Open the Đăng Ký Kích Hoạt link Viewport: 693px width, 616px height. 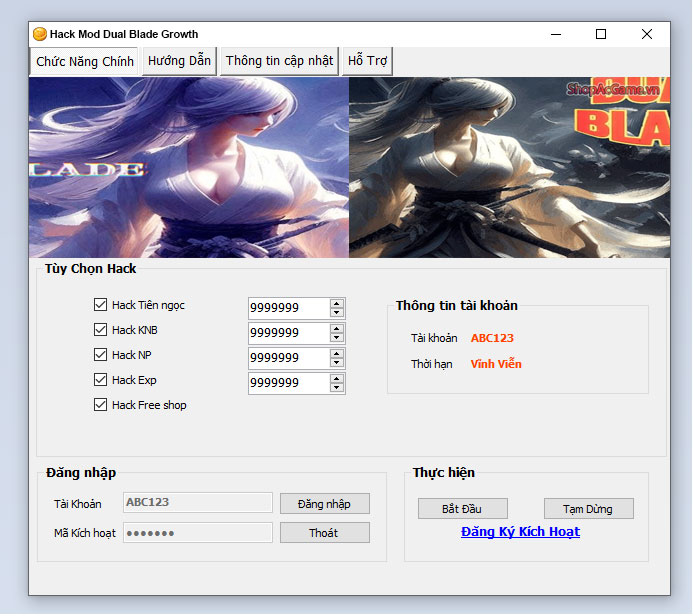[x=520, y=532]
